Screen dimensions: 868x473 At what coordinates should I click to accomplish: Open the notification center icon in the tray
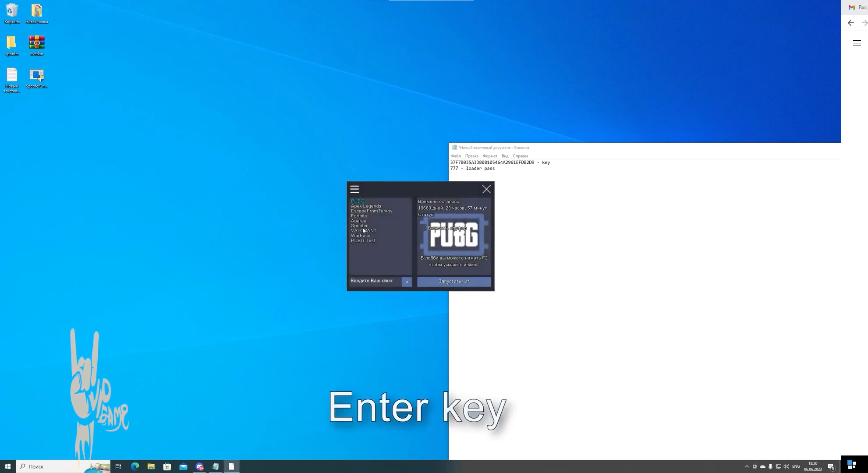(831, 466)
